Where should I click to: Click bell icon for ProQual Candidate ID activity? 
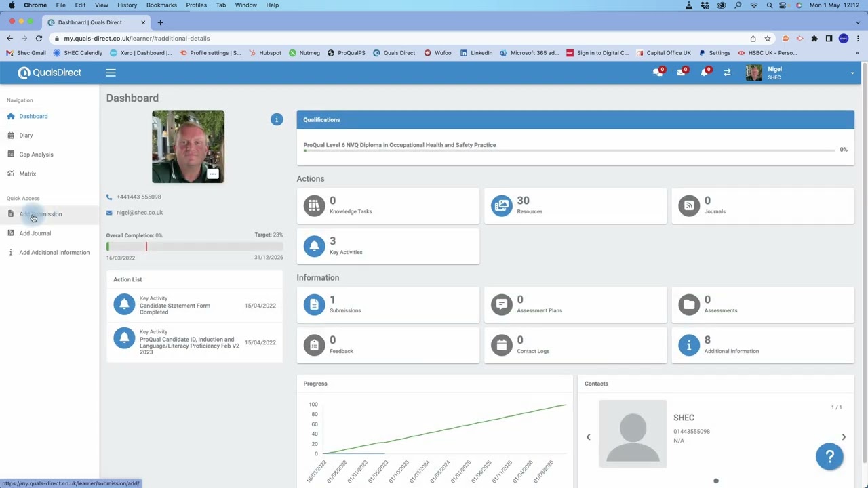[124, 338]
